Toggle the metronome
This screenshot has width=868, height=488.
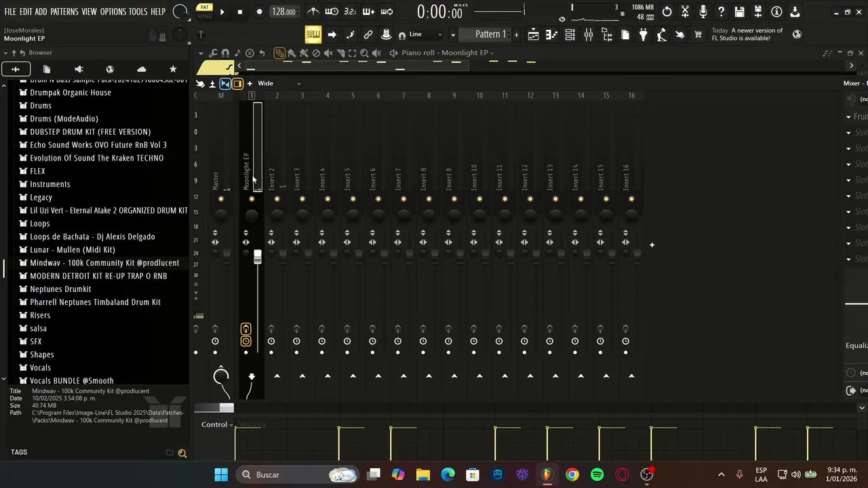[x=313, y=12]
